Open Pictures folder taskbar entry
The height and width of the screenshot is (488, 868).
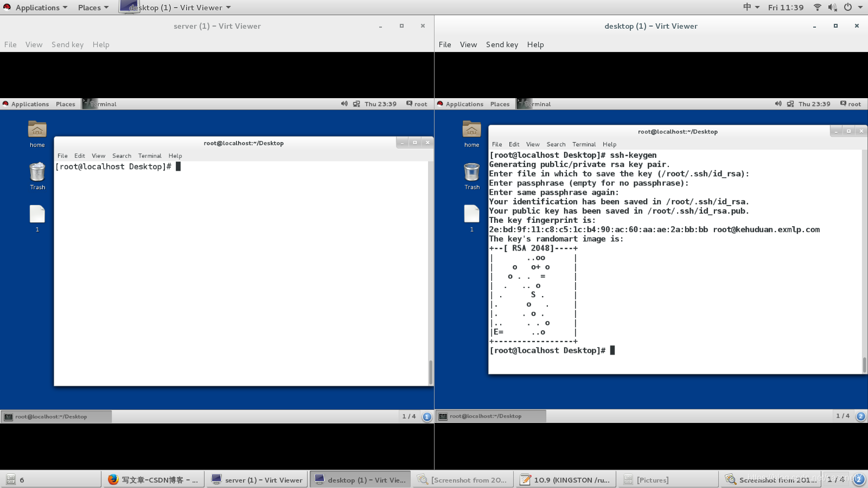pyautogui.click(x=668, y=479)
